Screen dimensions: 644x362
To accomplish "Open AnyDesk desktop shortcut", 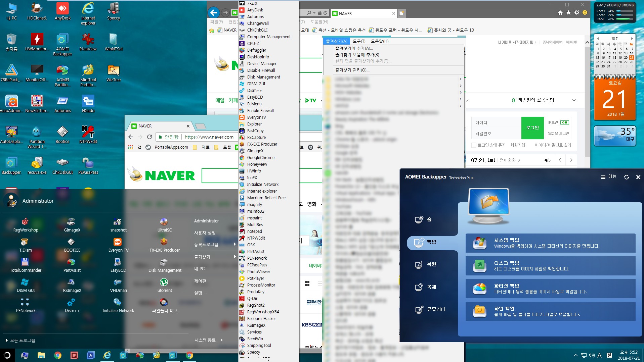I will pos(62,11).
